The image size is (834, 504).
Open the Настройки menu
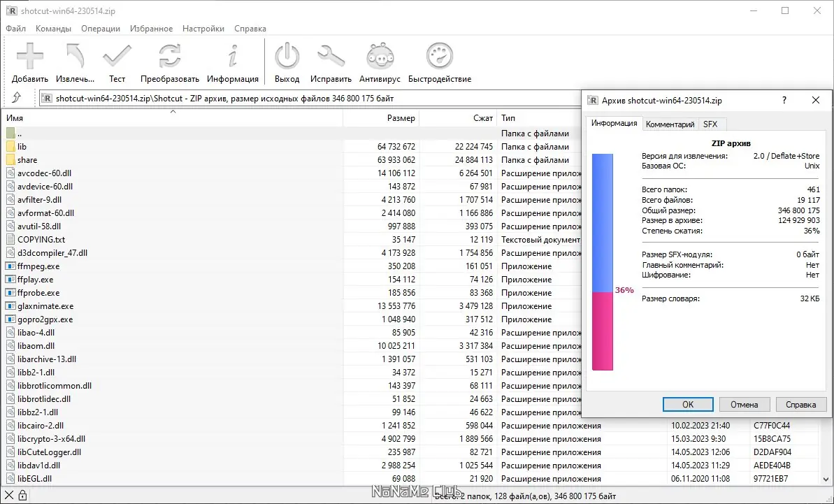(203, 29)
